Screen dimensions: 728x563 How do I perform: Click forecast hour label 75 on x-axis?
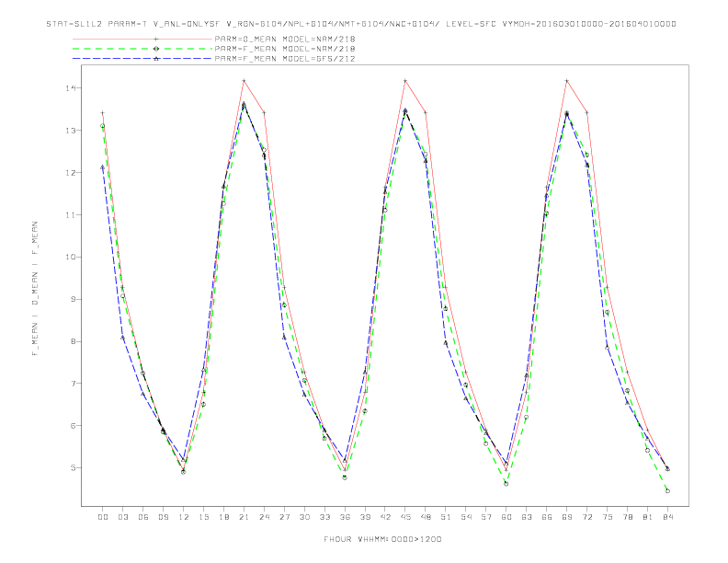[608, 517]
